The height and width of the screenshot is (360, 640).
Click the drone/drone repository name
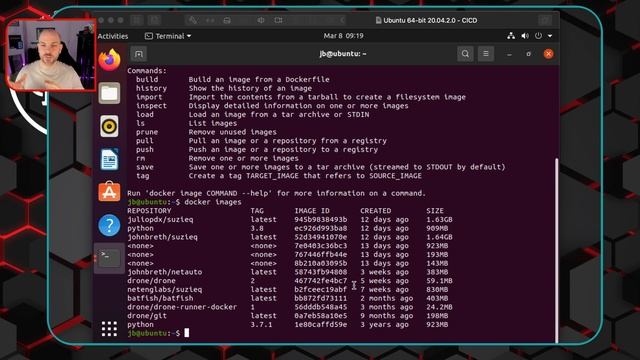pos(151,281)
